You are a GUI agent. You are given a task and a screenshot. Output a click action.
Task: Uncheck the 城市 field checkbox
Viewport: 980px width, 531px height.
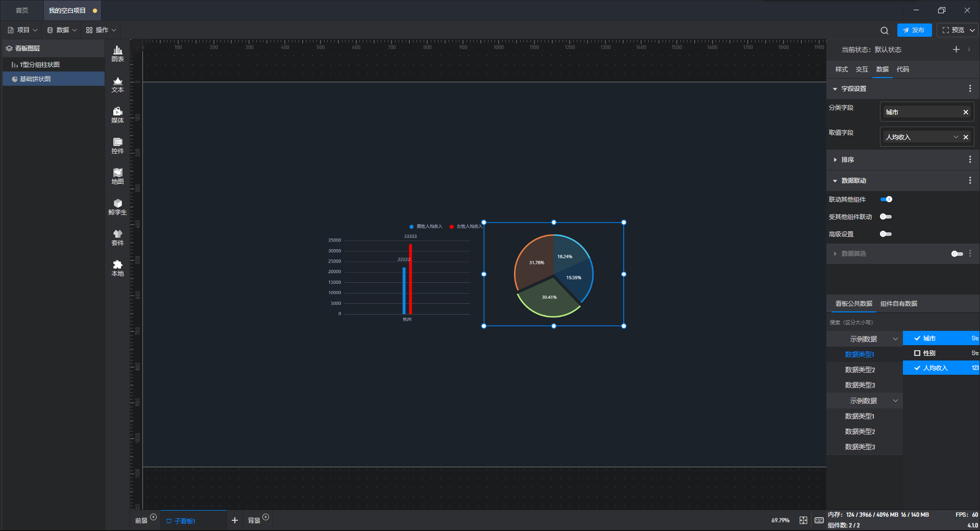click(917, 339)
